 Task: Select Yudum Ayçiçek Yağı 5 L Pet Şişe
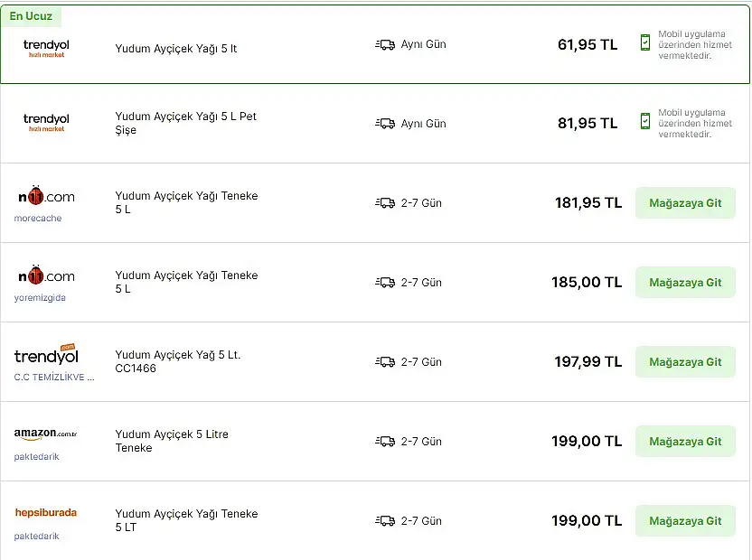coord(185,123)
